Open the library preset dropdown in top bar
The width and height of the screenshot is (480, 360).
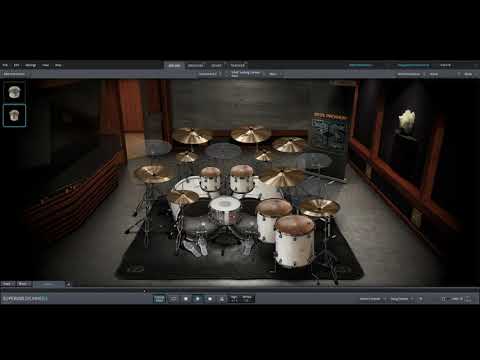(x=361, y=65)
